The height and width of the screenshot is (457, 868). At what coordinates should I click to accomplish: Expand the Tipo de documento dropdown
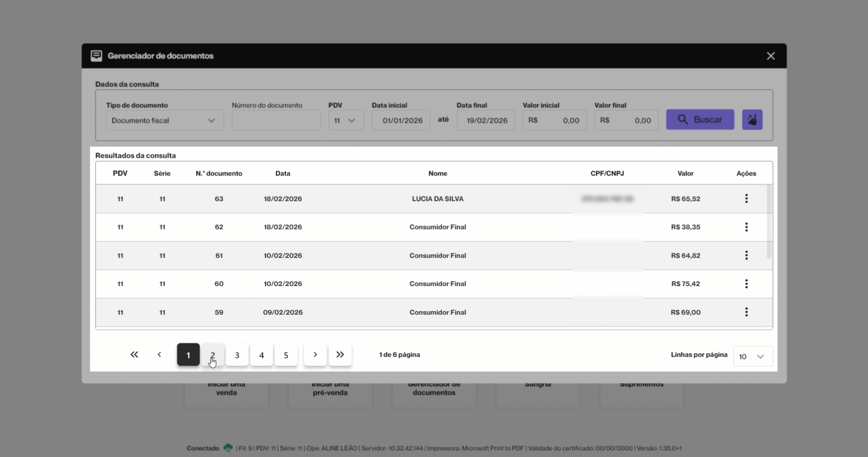[x=165, y=121]
